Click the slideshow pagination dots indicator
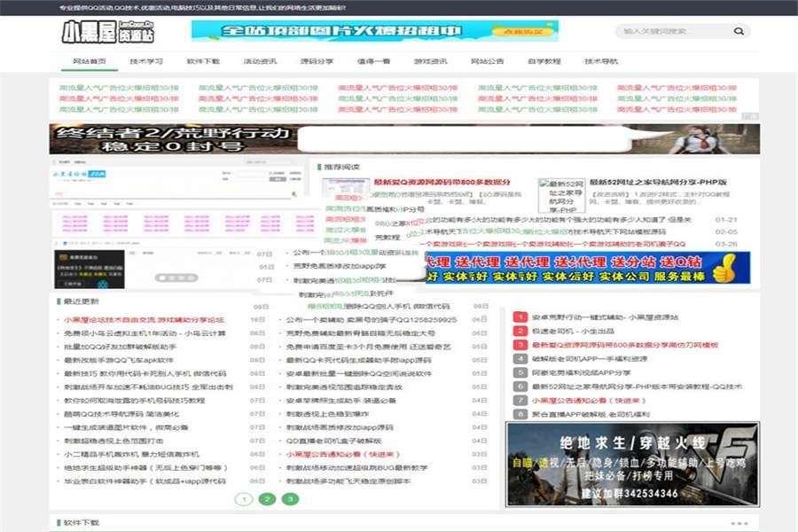The width and height of the screenshot is (798, 532). click(x=176, y=278)
